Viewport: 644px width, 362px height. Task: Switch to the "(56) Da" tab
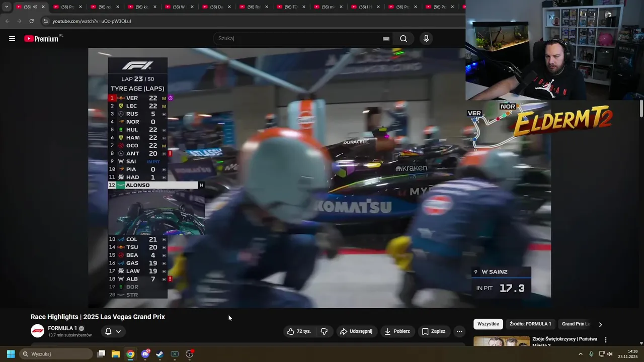click(216, 7)
